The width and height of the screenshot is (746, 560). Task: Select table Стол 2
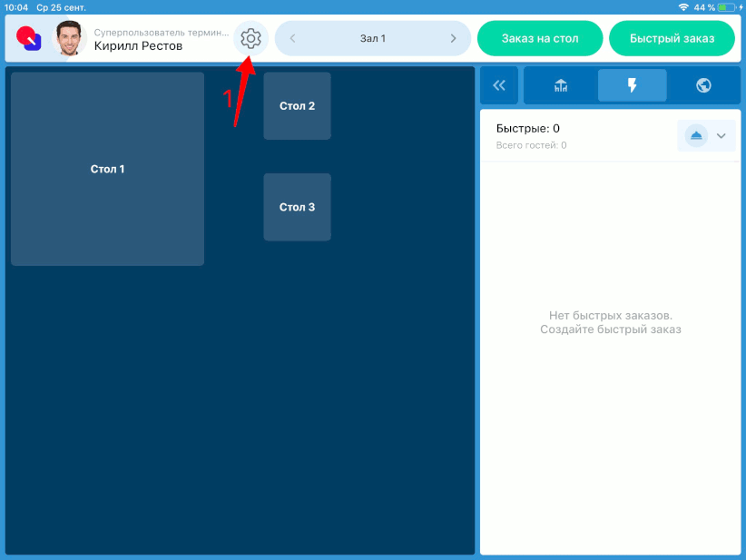coord(298,106)
